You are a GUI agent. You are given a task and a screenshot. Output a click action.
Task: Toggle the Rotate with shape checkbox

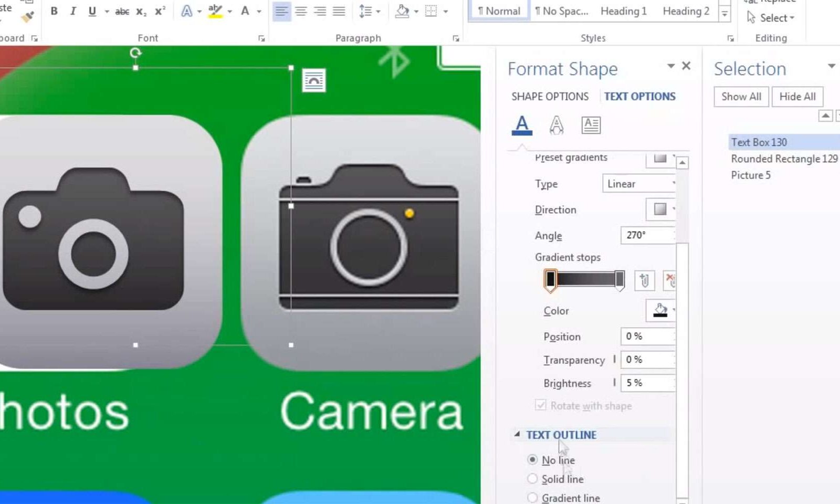(x=541, y=405)
